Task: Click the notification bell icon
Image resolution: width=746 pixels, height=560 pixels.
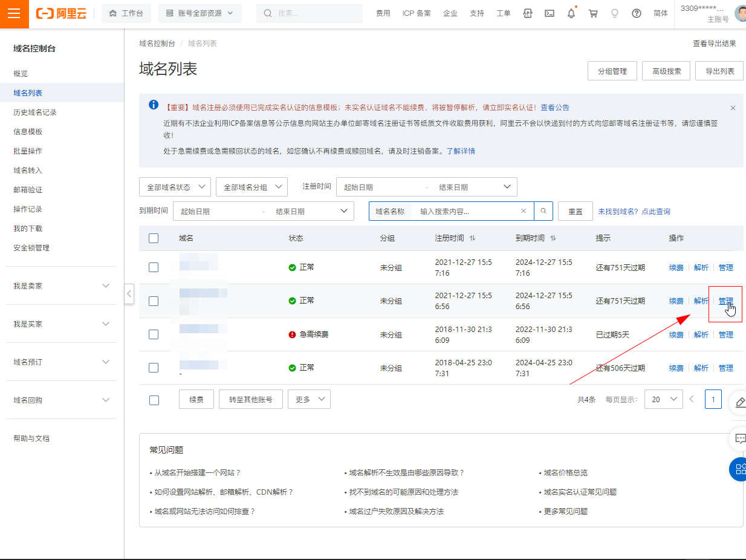Action: pyautogui.click(x=571, y=13)
